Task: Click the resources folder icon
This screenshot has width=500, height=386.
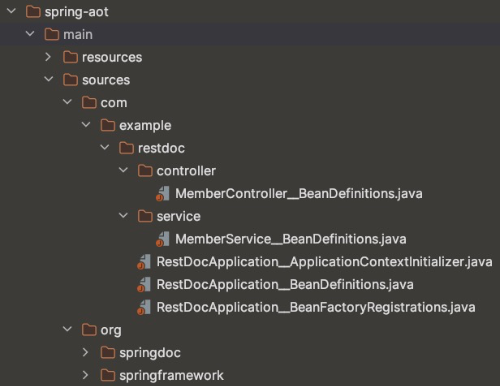Action: [70, 57]
